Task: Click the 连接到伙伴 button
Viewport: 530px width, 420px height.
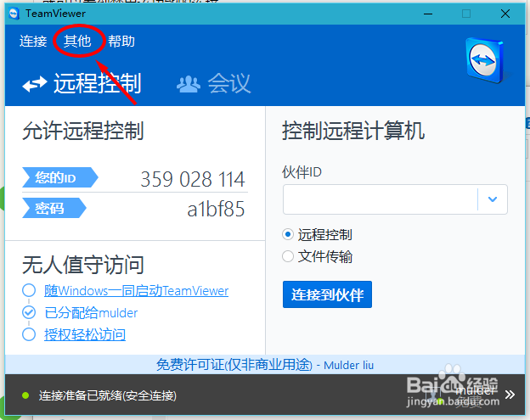Action: pos(327,294)
